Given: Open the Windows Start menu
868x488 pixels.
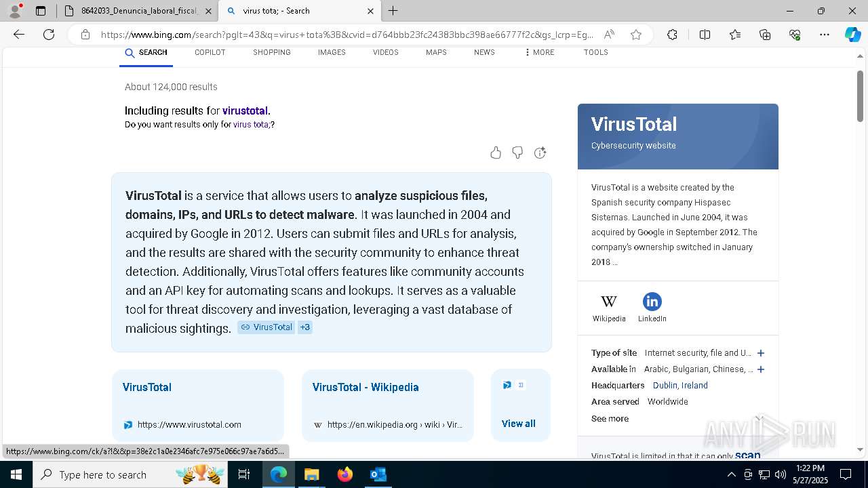Looking at the screenshot, I should (x=16, y=474).
